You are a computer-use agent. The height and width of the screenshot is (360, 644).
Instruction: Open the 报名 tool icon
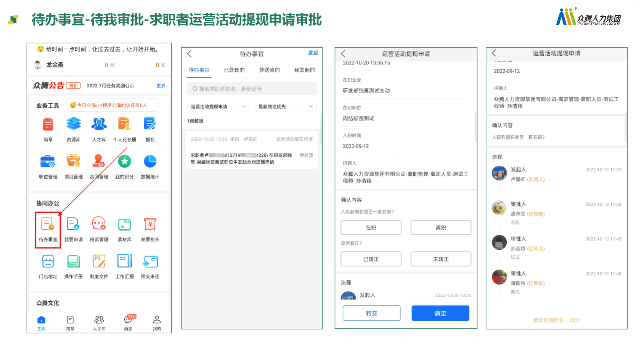click(x=150, y=124)
